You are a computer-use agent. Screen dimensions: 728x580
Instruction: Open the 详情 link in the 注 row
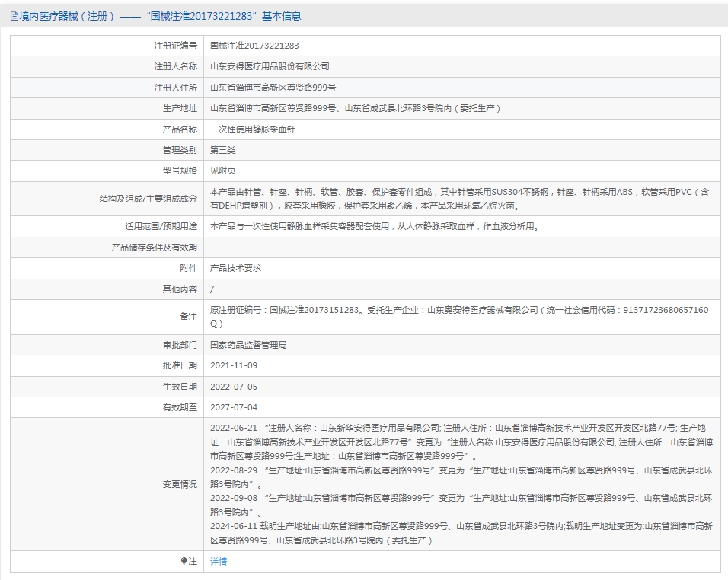[219, 562]
